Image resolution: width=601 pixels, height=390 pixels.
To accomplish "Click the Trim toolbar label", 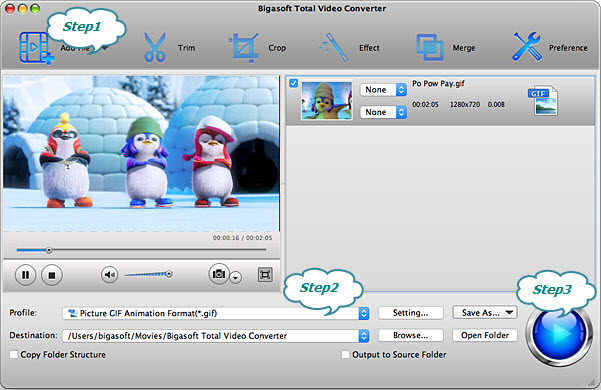I will pos(186,48).
